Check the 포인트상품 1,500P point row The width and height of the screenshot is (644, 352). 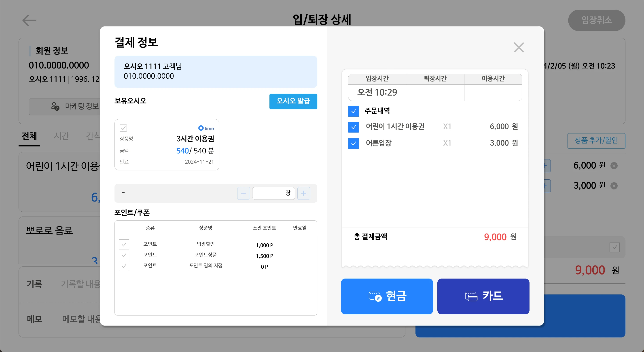click(124, 255)
